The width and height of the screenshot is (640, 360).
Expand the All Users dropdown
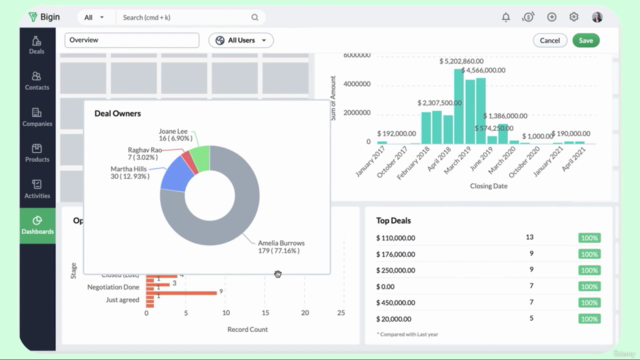click(241, 40)
